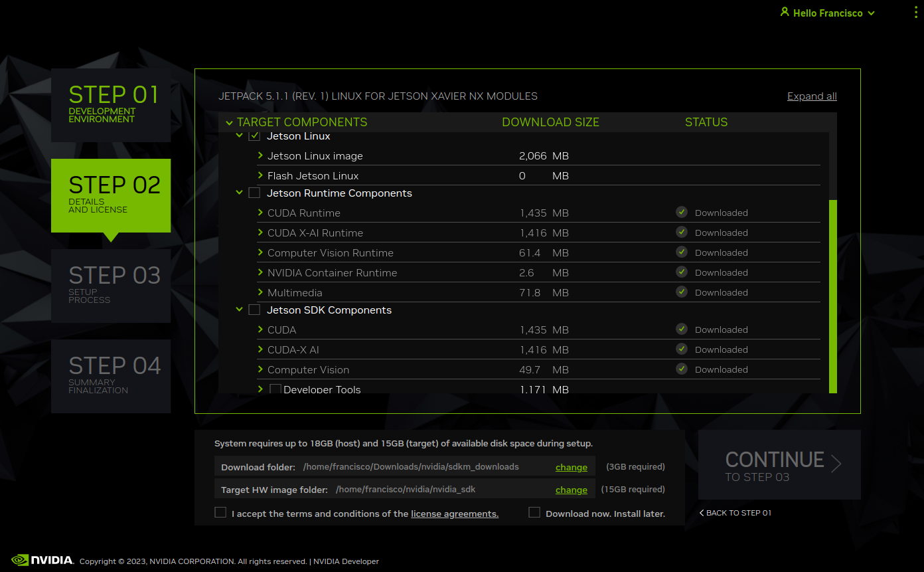
Task: Check the Jetson SDK Components checkbox
Action: click(x=254, y=310)
